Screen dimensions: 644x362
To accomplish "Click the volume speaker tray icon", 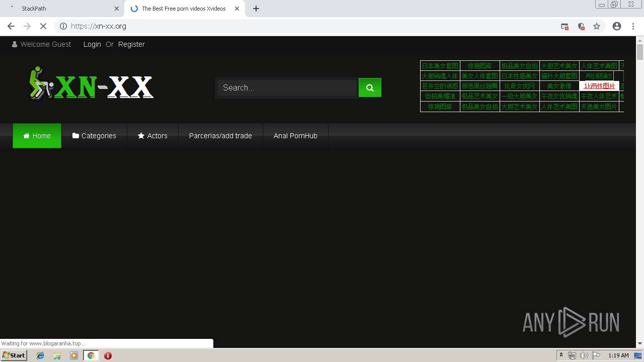I will coord(584,355).
